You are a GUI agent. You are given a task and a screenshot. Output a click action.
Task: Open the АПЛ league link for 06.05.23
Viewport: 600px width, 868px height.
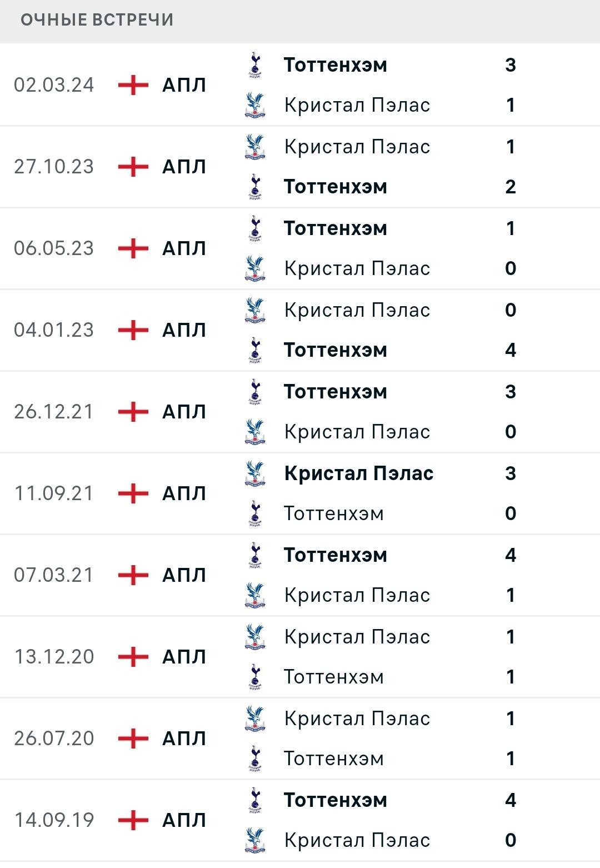pyautogui.click(x=184, y=248)
